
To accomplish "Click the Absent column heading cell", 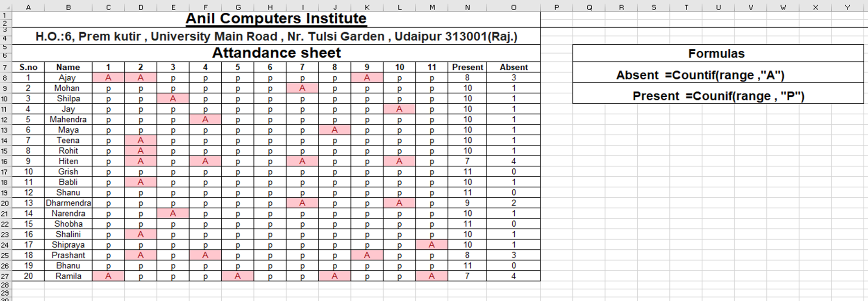I will point(514,67).
